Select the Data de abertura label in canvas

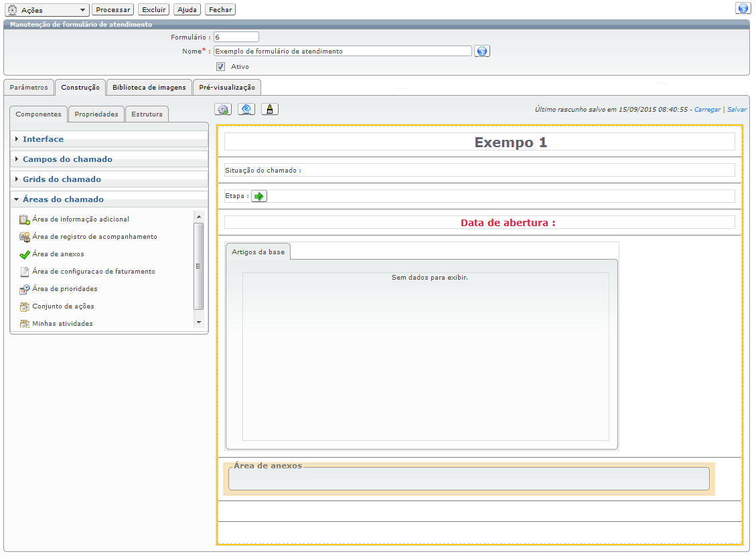(508, 223)
